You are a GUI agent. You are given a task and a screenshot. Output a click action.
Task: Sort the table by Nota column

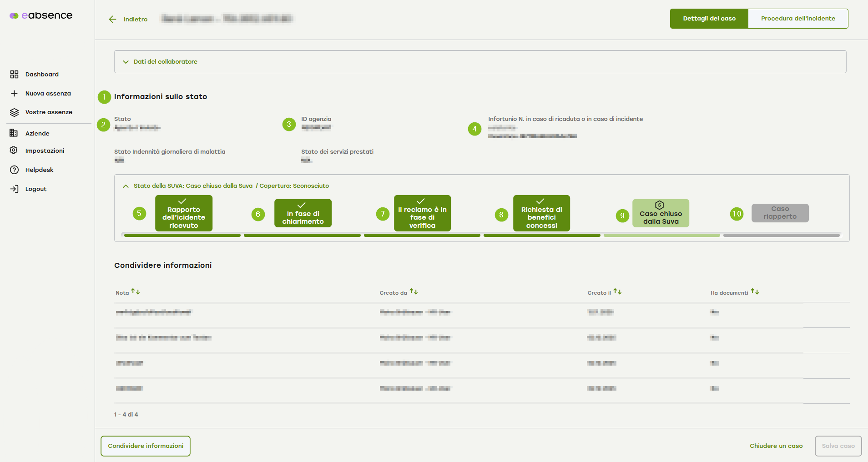(136, 292)
